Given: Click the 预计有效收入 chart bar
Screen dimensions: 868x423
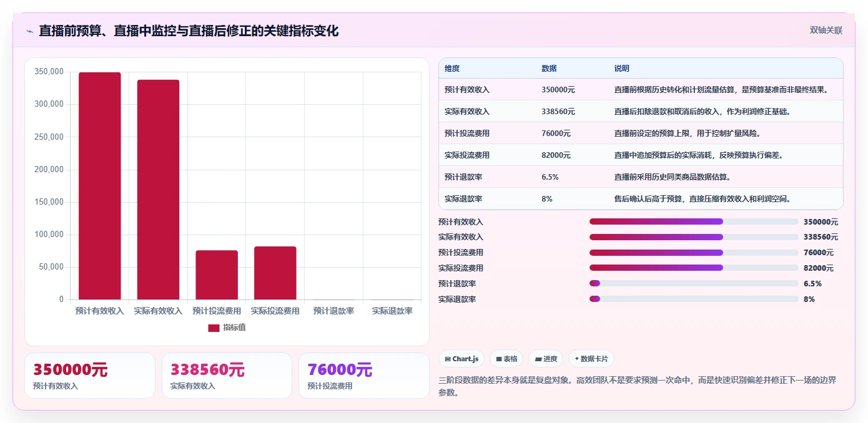Looking at the screenshot, I should tap(100, 186).
